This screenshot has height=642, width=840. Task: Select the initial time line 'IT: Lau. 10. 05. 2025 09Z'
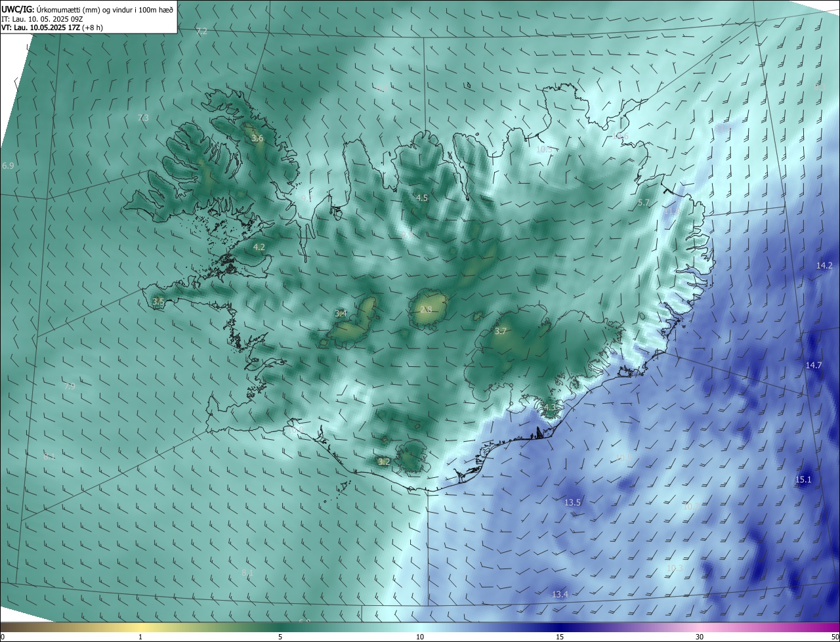(x=42, y=19)
